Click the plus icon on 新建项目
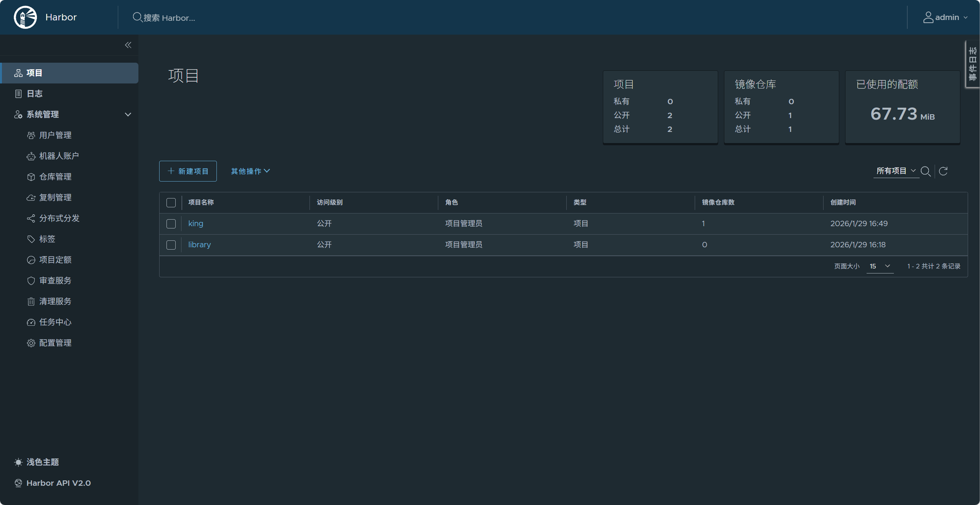980x505 pixels. point(171,171)
